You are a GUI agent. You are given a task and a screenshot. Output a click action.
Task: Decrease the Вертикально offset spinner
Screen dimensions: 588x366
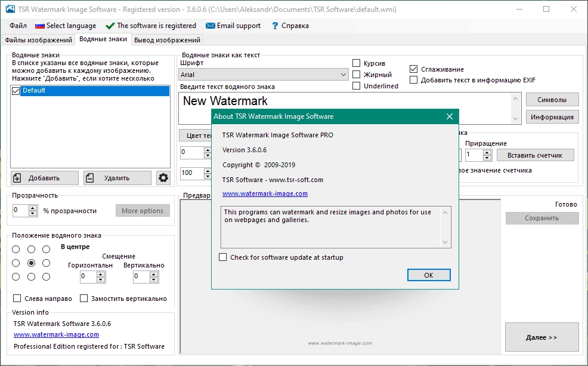[x=154, y=280]
